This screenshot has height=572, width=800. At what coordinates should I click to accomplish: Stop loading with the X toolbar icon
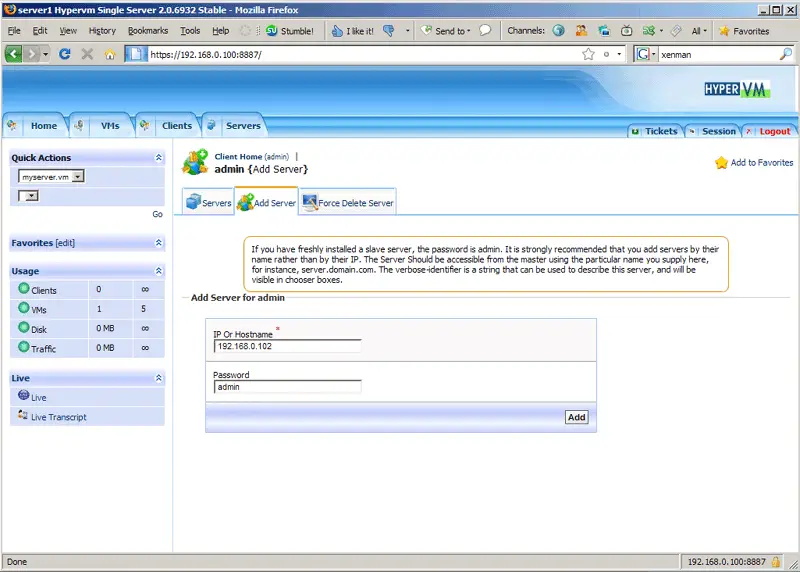pyautogui.click(x=87, y=54)
